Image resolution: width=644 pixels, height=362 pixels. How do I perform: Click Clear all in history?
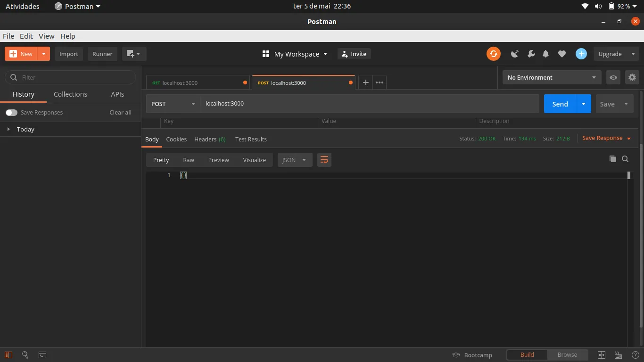120,113
